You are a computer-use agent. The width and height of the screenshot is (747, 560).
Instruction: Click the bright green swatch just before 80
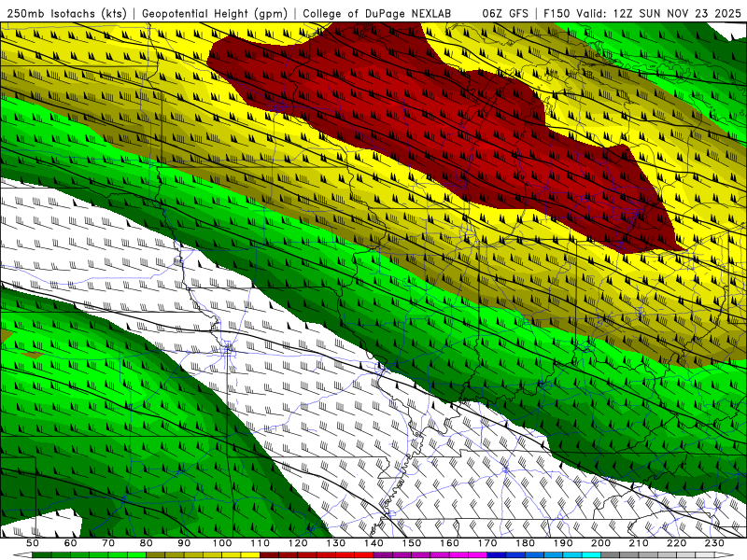(x=136, y=554)
